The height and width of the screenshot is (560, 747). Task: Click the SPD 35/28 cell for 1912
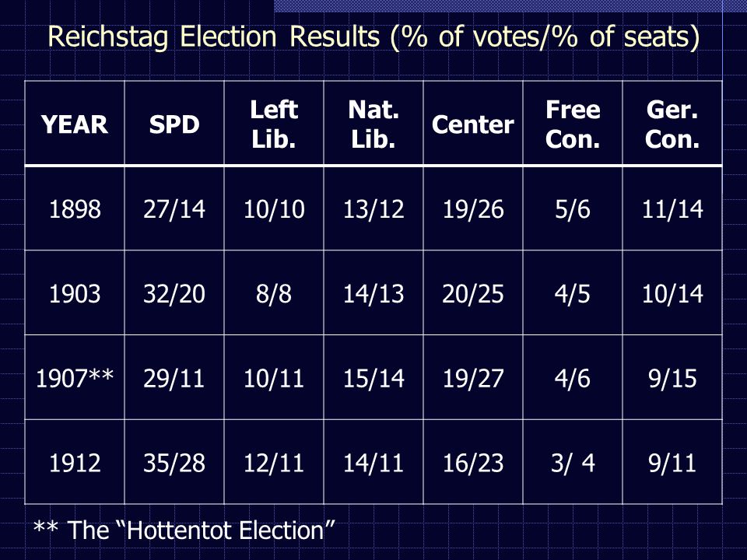[x=174, y=462]
